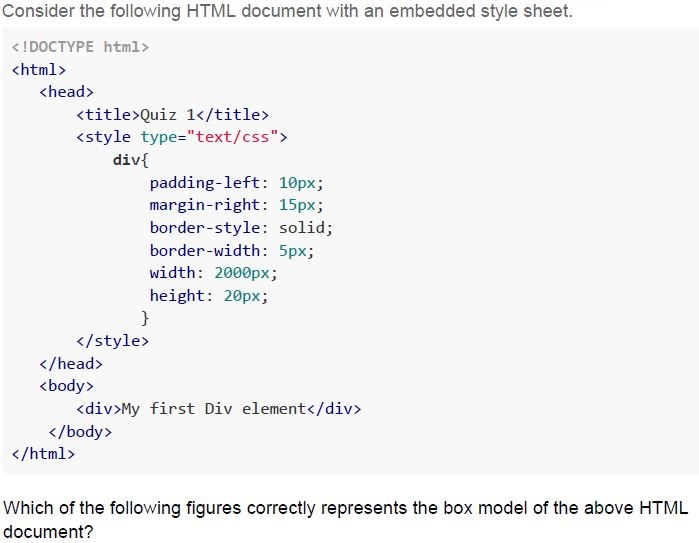This screenshot has height=543, width=699.
Task: Click the closing curly brace of div rule
Action: click(x=145, y=318)
